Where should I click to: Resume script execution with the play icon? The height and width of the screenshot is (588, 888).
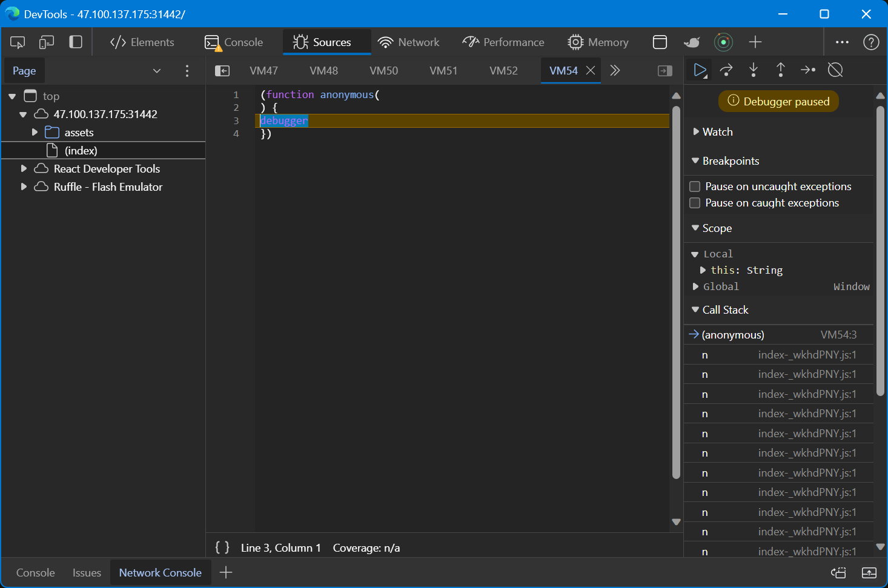tap(700, 70)
